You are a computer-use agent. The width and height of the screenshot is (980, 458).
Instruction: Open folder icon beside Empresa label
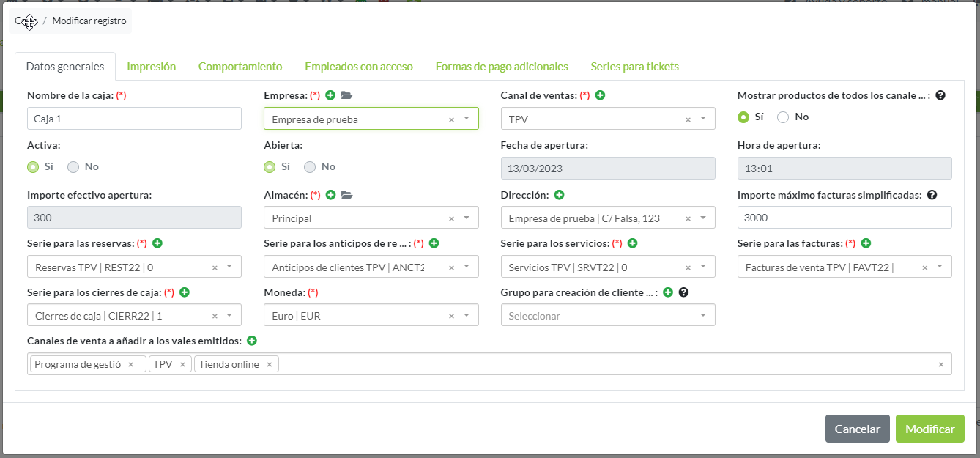pyautogui.click(x=346, y=95)
